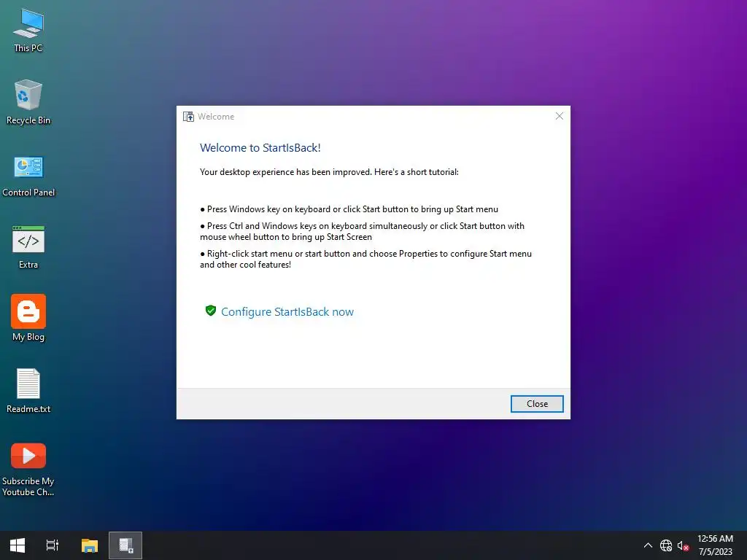The width and height of the screenshot is (747, 560).
Task: Click Subscribe My Youtube Channel shortcut
Action: coord(28,470)
